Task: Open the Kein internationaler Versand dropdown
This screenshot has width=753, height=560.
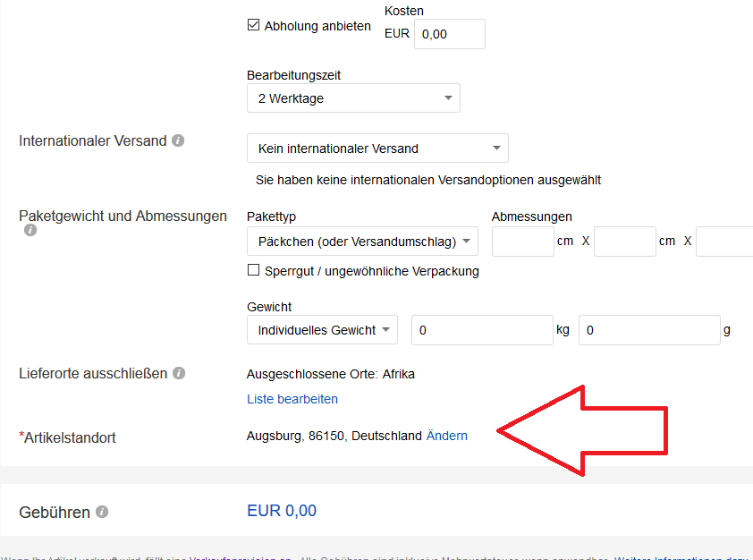Action: [376, 148]
